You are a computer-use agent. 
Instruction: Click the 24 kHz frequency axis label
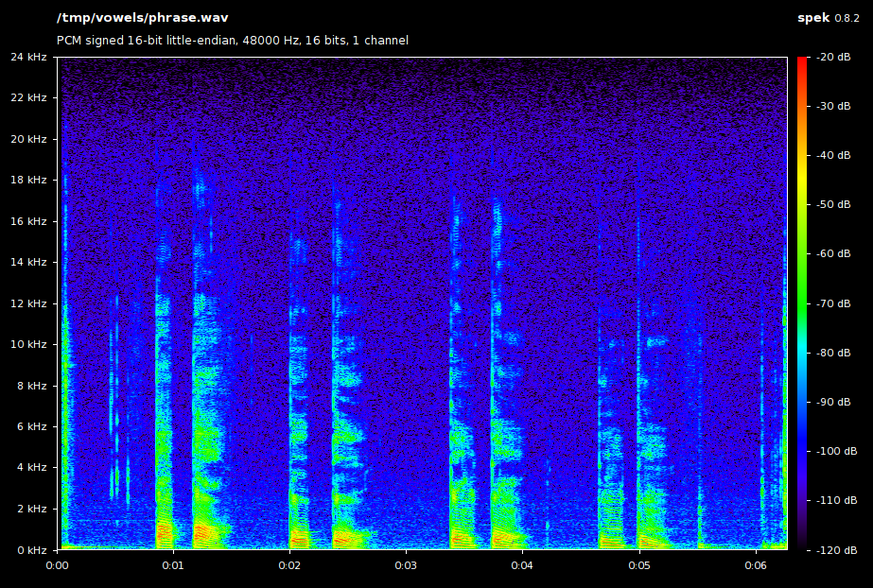28,57
